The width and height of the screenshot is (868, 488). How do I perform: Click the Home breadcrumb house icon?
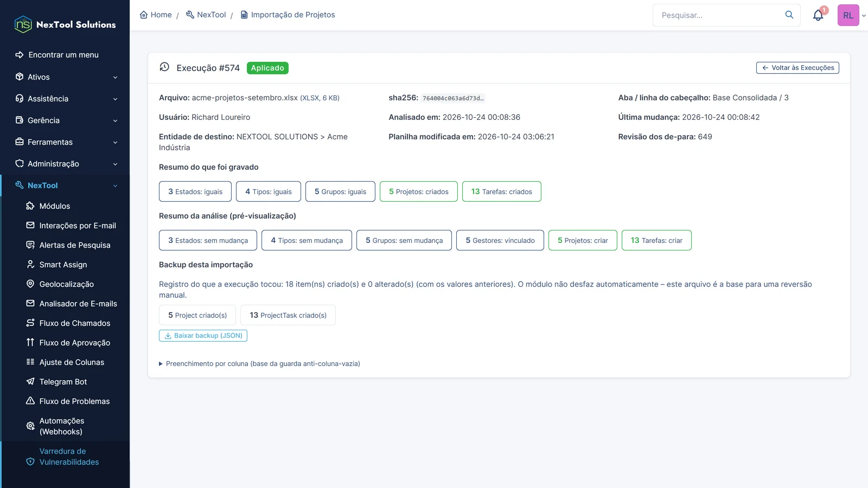tap(144, 15)
